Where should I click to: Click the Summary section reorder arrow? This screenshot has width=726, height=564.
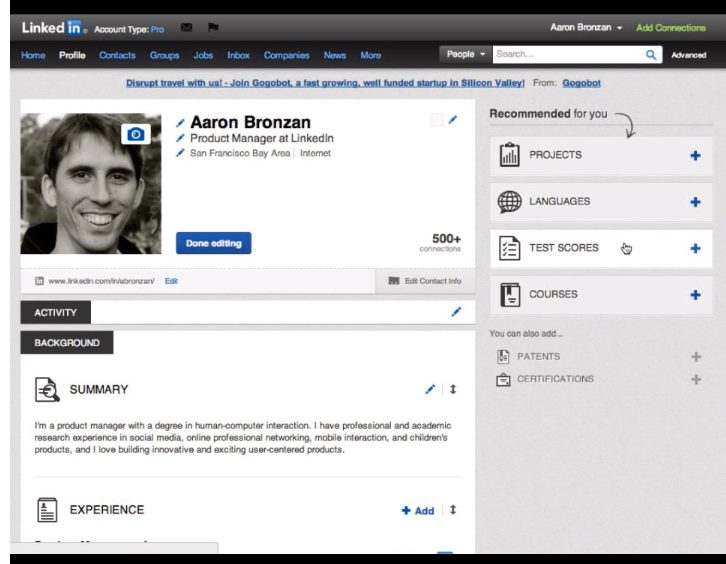point(453,389)
